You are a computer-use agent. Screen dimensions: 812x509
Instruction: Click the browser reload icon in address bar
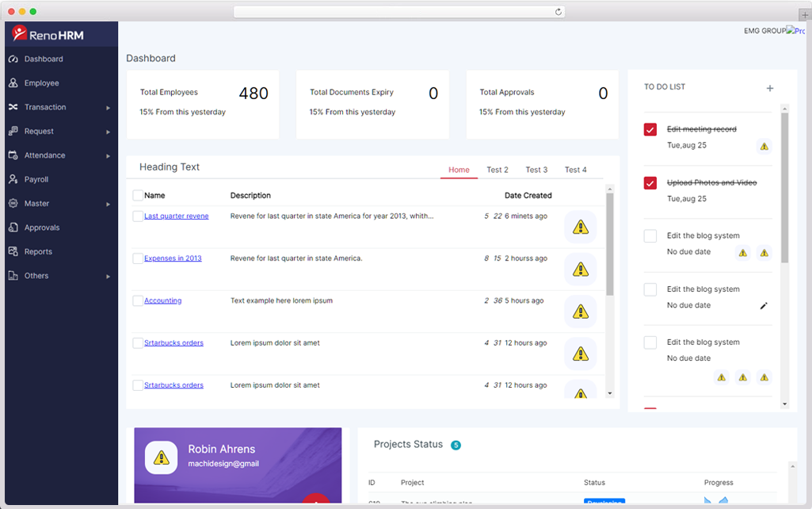558,12
